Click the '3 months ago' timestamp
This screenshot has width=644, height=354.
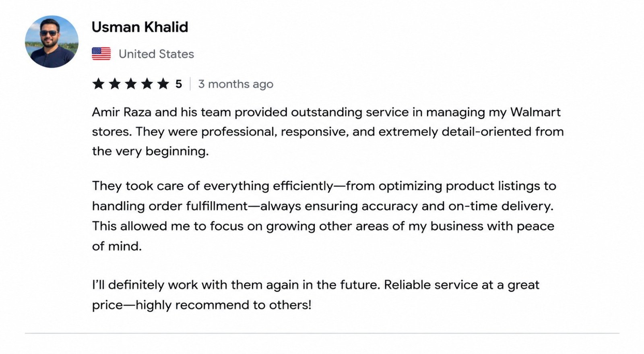(x=236, y=84)
